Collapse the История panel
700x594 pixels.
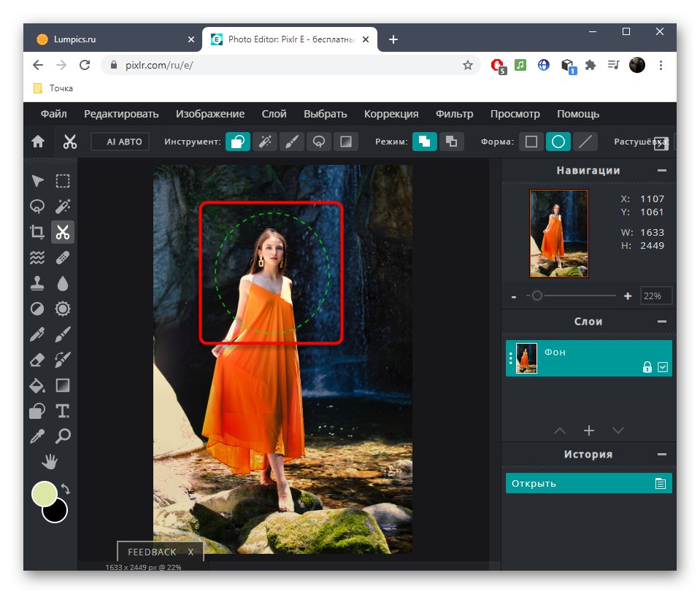point(661,455)
